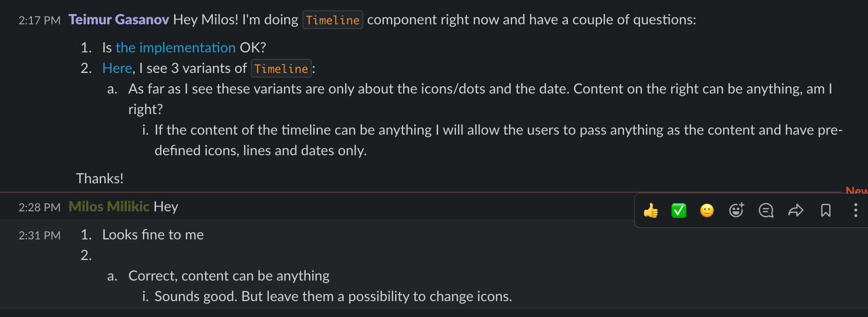Select the first Timeline code snippet
The height and width of the screenshot is (317, 868).
tap(332, 20)
